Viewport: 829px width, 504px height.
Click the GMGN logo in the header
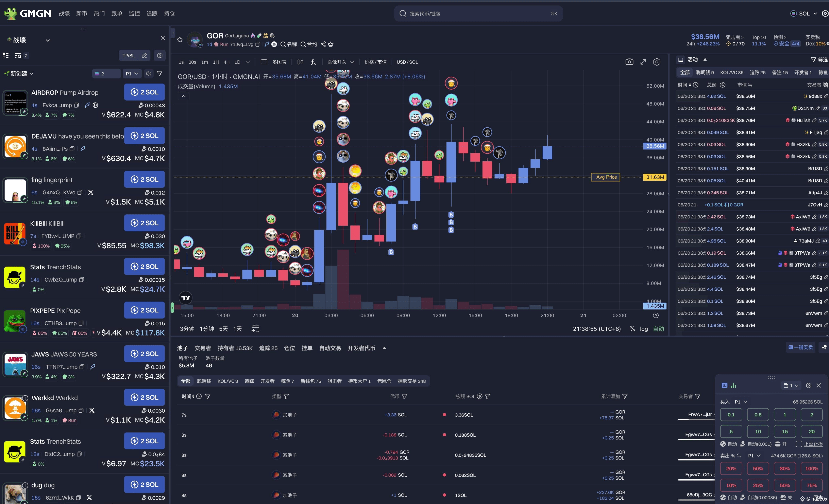tap(28, 13)
